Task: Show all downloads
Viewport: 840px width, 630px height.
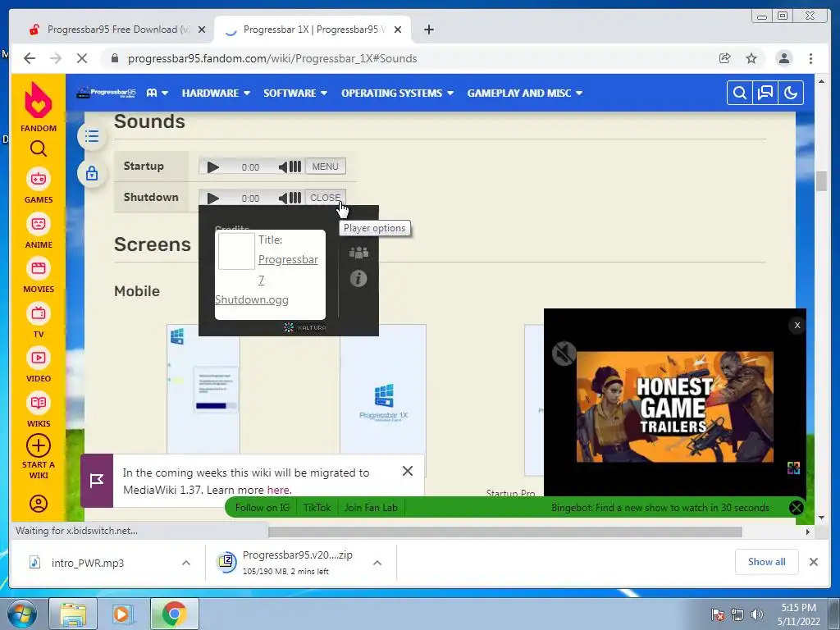Action: 767,561
